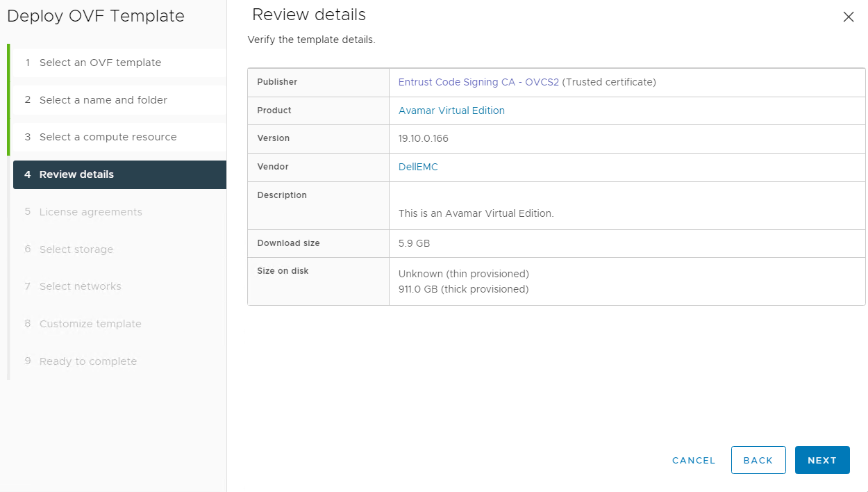Click the NEXT button

click(x=822, y=460)
